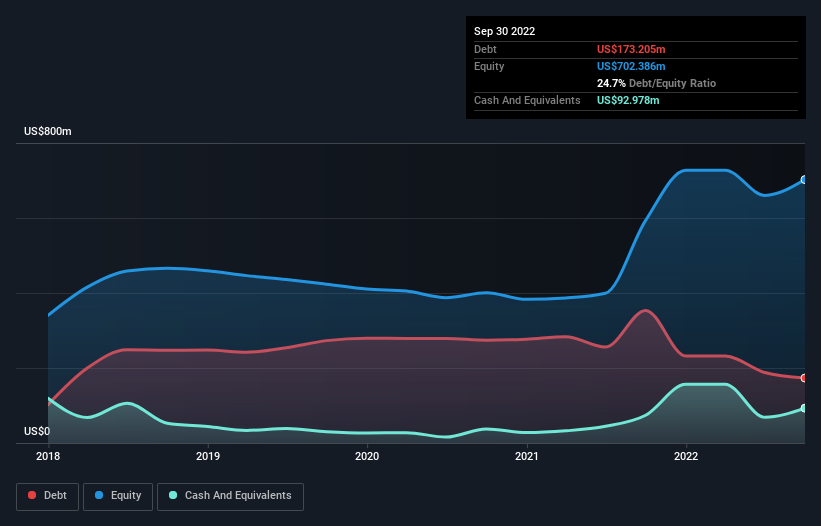
Task: Click the US$702.386m equity value
Action: click(x=631, y=66)
